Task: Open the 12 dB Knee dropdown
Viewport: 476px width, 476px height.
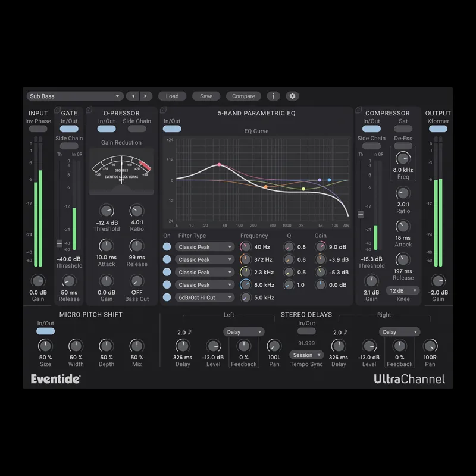Action: tap(403, 290)
